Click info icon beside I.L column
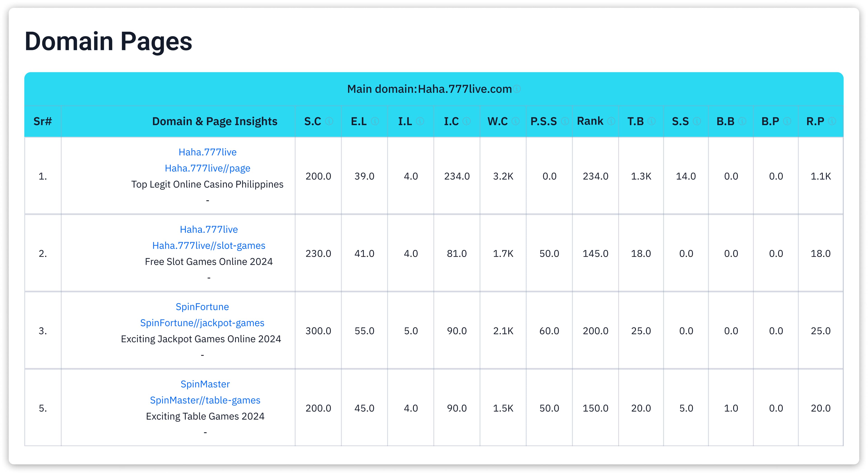This screenshot has width=868, height=474. pos(420,121)
